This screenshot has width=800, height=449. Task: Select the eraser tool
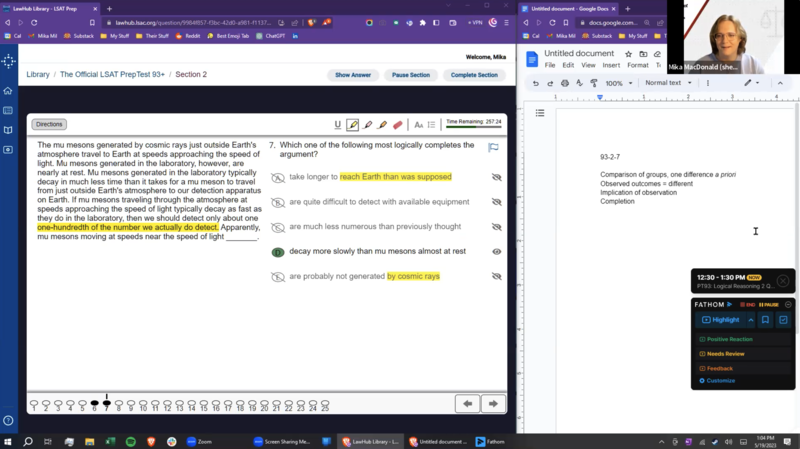(397, 125)
